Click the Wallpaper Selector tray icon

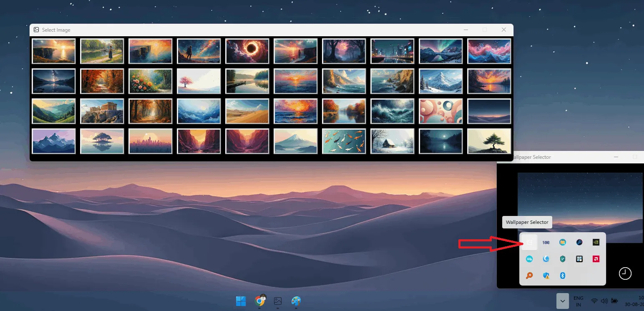coord(529,242)
